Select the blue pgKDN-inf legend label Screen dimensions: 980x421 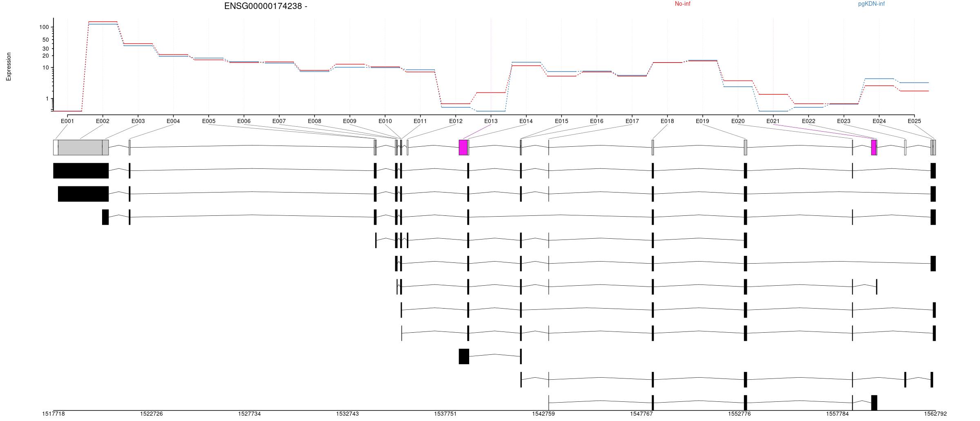click(x=871, y=4)
